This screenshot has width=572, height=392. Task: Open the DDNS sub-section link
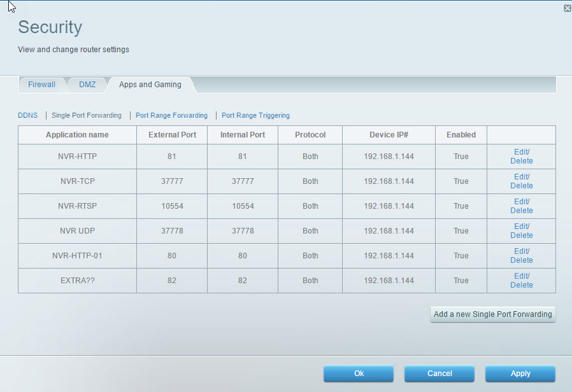28,115
